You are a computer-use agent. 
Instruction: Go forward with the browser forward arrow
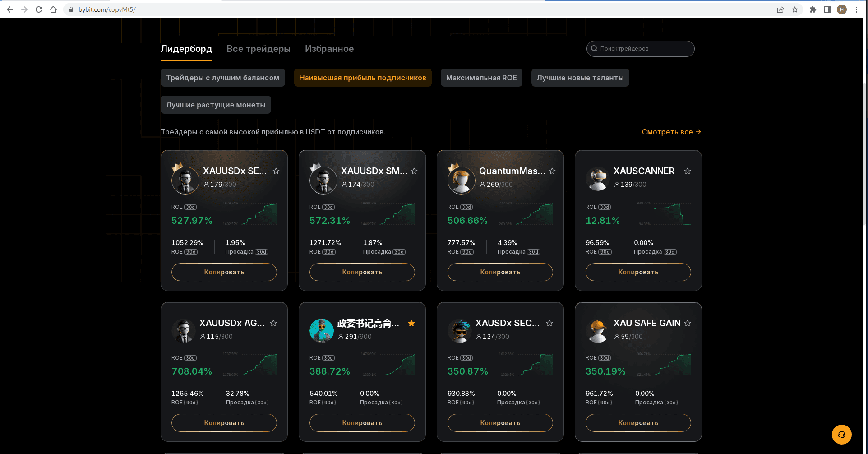point(24,9)
